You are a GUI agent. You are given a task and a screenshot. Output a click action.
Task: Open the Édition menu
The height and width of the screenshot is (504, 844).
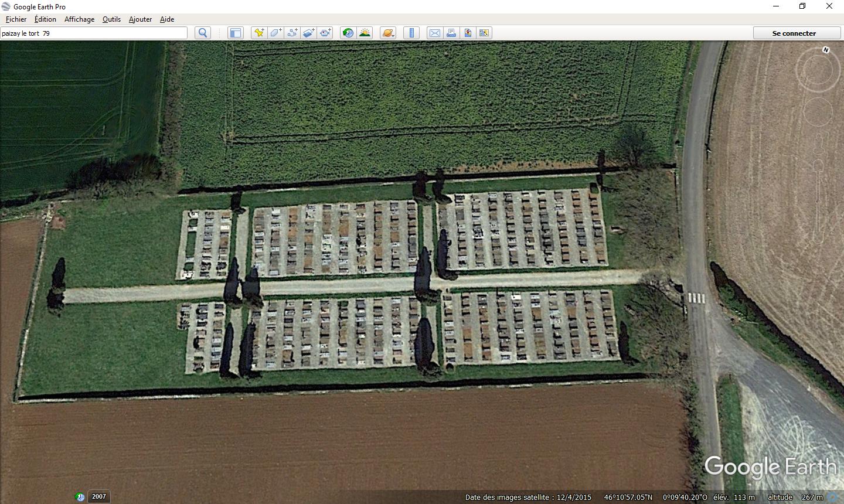click(x=45, y=19)
